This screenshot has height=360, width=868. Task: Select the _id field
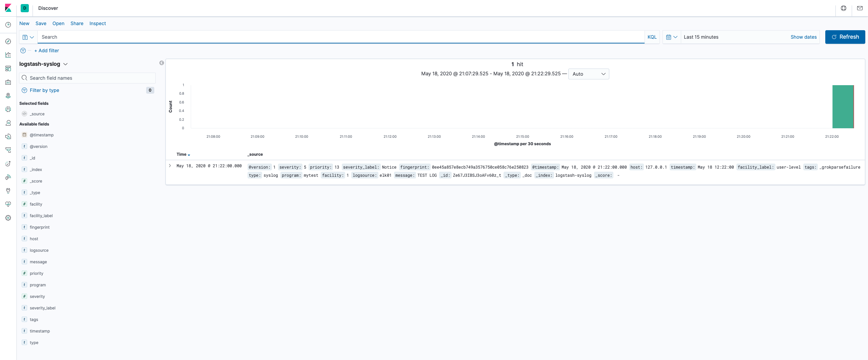[x=32, y=158]
